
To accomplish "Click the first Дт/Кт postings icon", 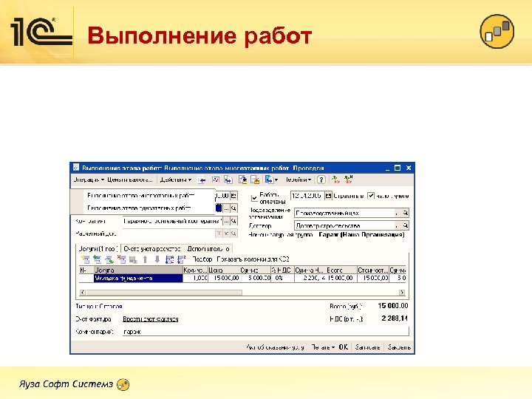I will click(336, 180).
